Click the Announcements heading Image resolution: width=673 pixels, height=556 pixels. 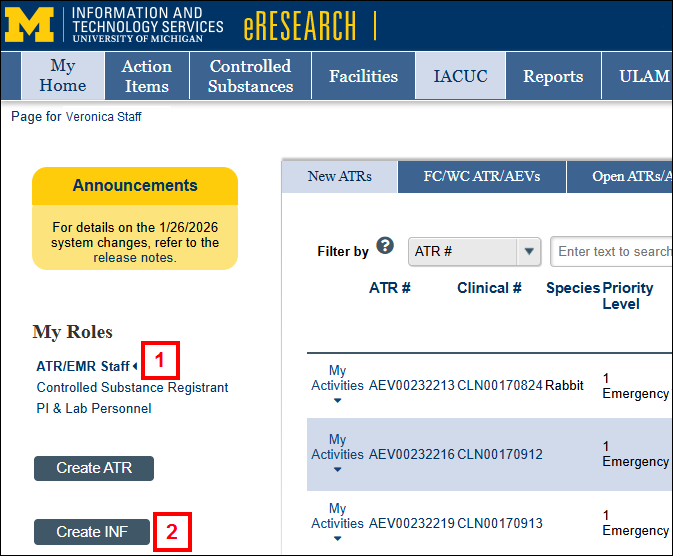tap(135, 185)
